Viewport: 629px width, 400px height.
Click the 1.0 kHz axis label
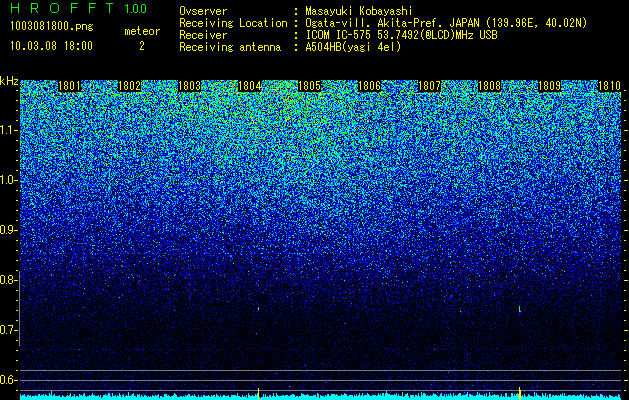tap(9, 181)
